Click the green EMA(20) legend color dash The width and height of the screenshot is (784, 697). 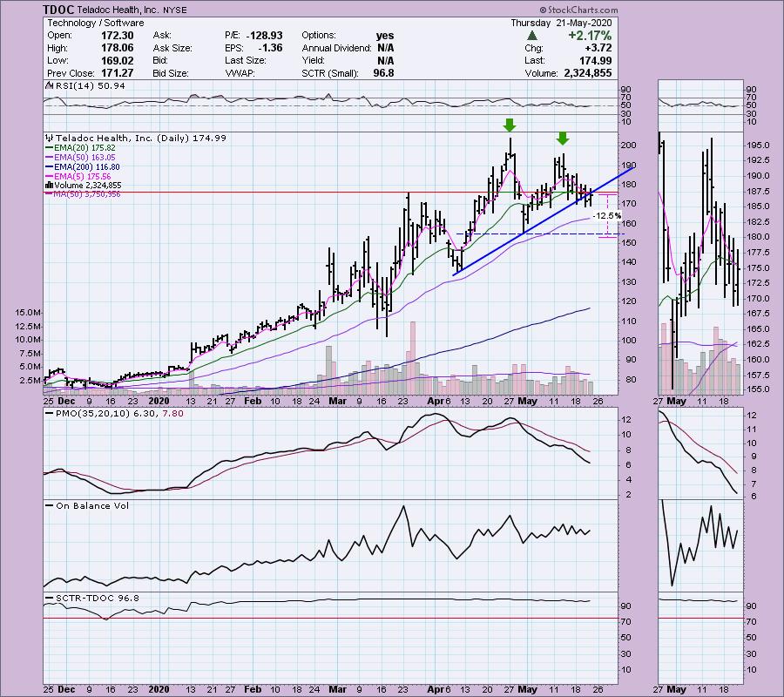pos(49,148)
